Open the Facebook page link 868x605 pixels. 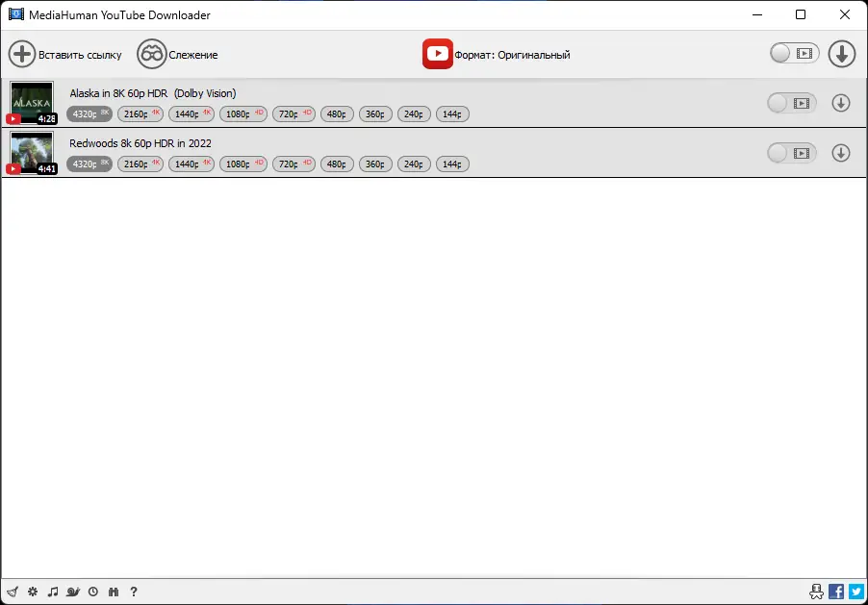click(835, 592)
